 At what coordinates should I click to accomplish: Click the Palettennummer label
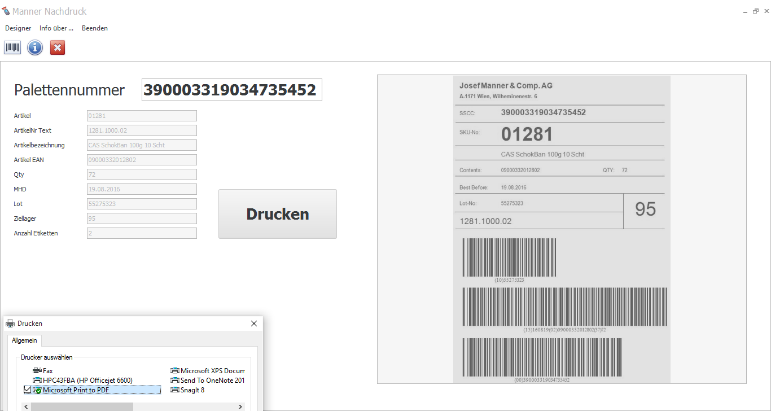click(69, 90)
